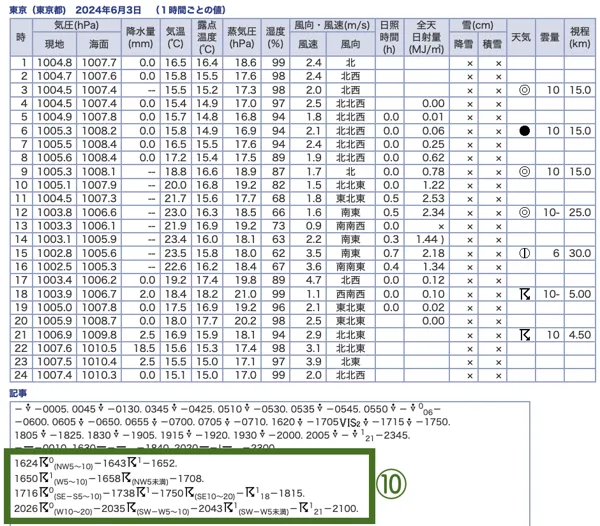The image size is (600, 526).
Task: Click sea-level pressure 1010.5 at 22時
Action: tap(99, 348)
